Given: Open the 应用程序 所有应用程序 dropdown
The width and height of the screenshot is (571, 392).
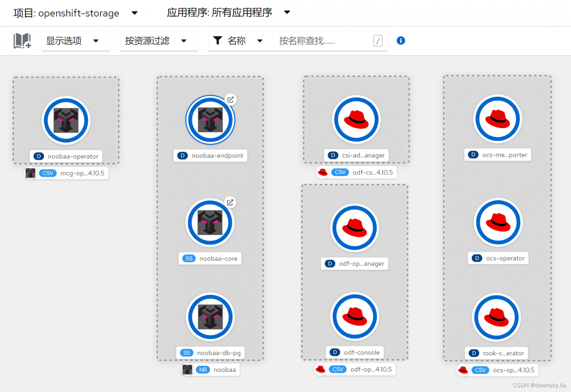Looking at the screenshot, I should pyautogui.click(x=229, y=12).
